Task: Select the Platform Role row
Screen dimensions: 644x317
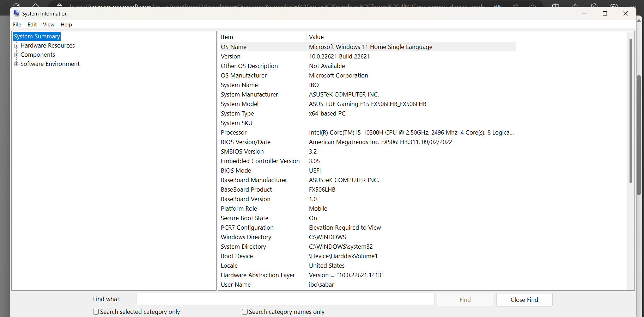Action: pyautogui.click(x=368, y=209)
